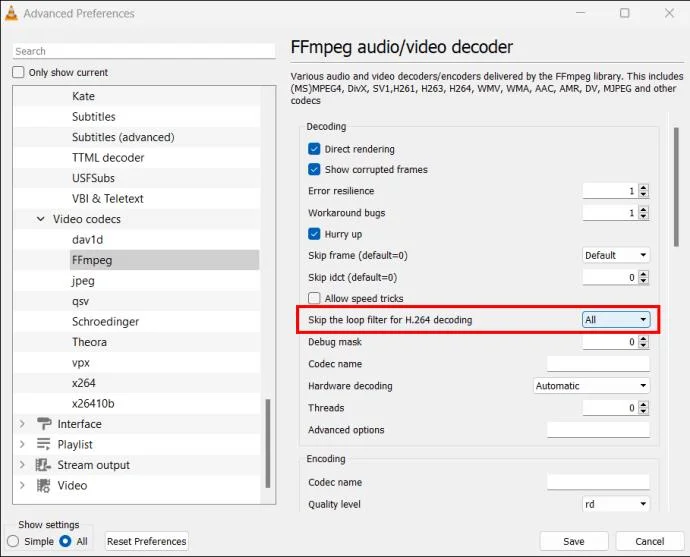Click the Workaround bugs spinner
This screenshot has height=557, width=690.
pos(616,213)
